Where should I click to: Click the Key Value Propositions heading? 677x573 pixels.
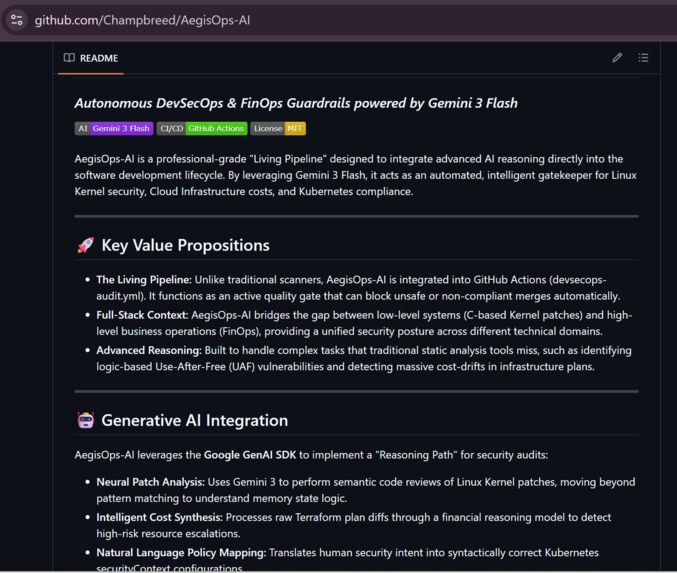pos(185,245)
